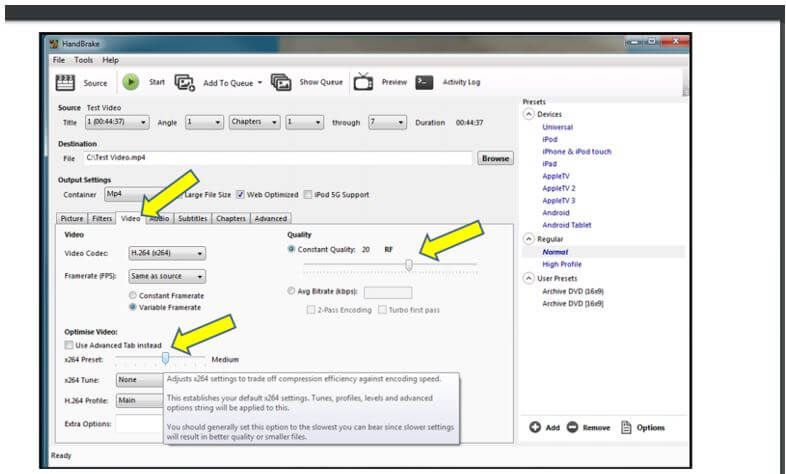Screen dimensions: 786x474
Task: Open the Framerate (FPS) dropdown
Action: coord(167,276)
